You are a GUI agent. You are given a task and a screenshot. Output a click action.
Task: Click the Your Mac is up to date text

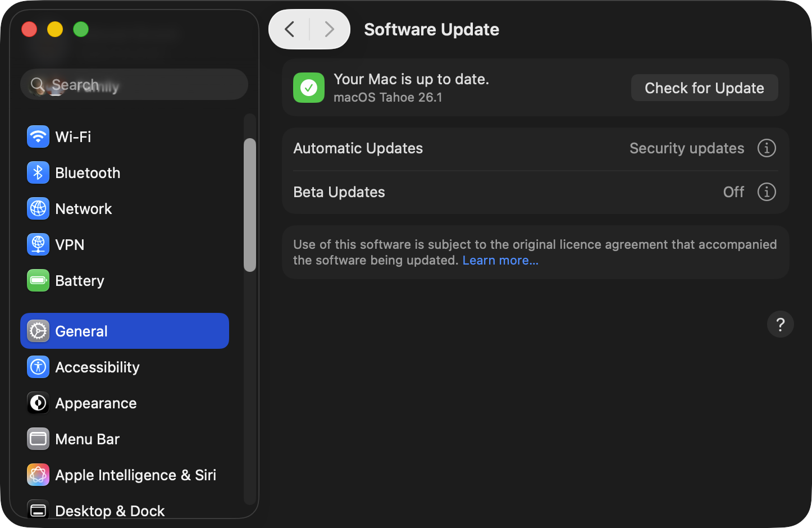pos(411,79)
